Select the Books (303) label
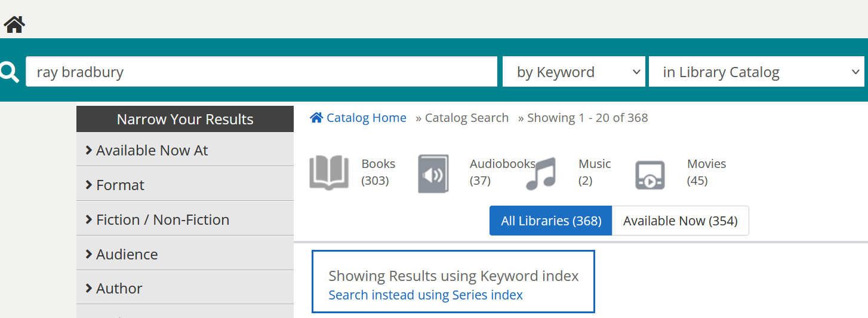This screenshot has height=318, width=868. pos(378,172)
